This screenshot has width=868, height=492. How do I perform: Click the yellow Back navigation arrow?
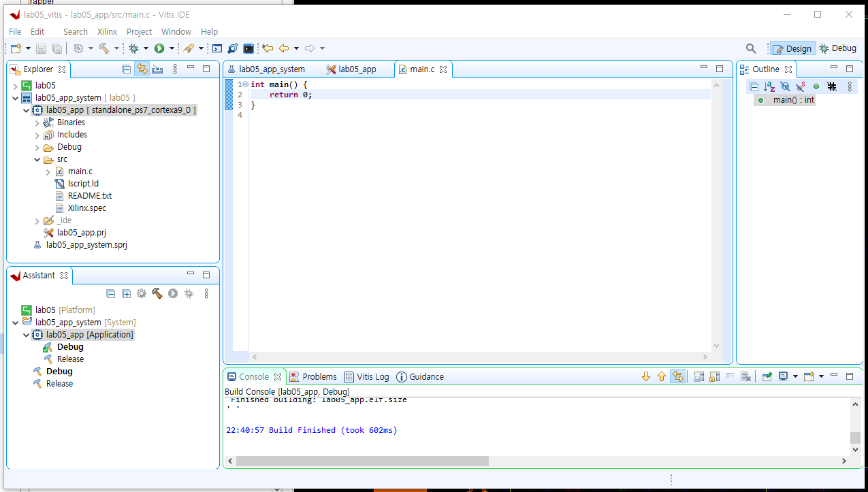point(284,48)
